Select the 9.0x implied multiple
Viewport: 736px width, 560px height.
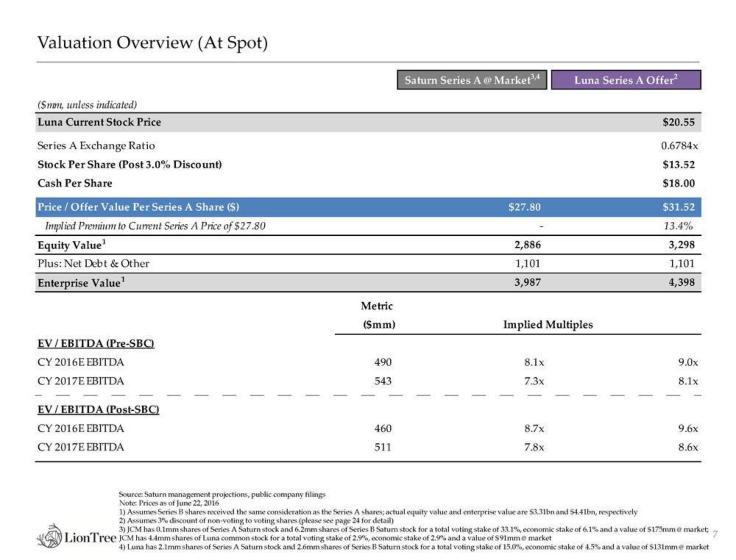(x=688, y=362)
